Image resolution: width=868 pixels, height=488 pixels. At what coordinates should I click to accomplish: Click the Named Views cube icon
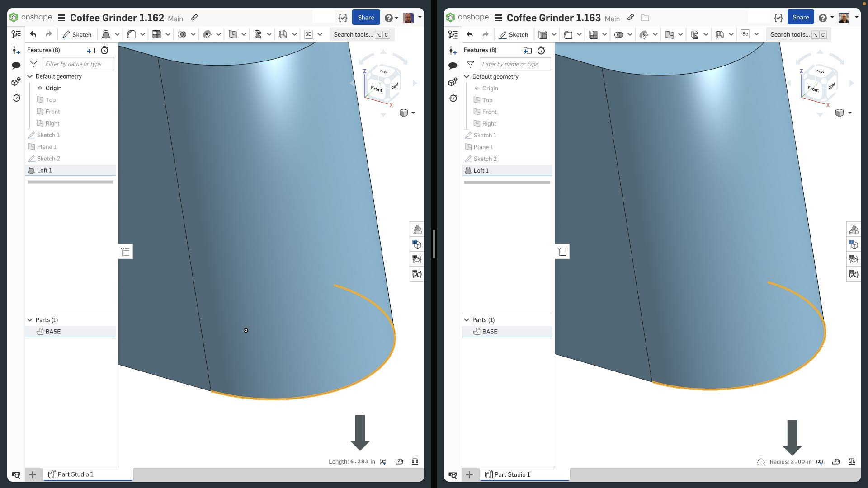click(x=404, y=113)
